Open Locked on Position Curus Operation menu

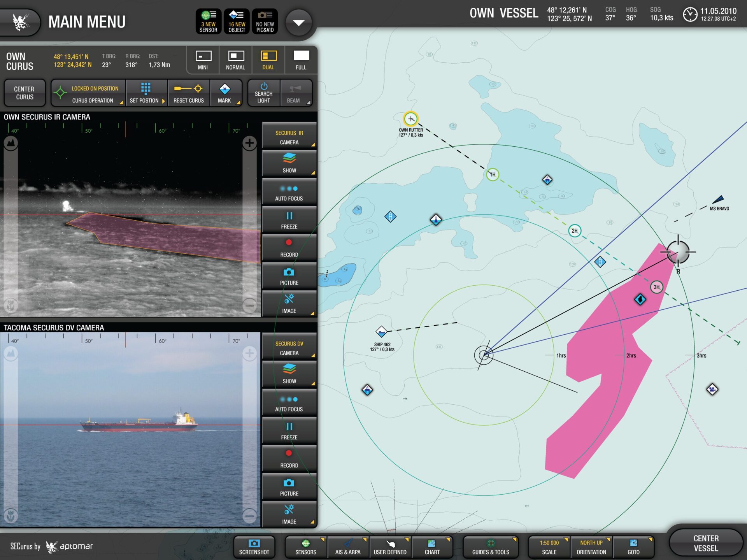point(88,93)
